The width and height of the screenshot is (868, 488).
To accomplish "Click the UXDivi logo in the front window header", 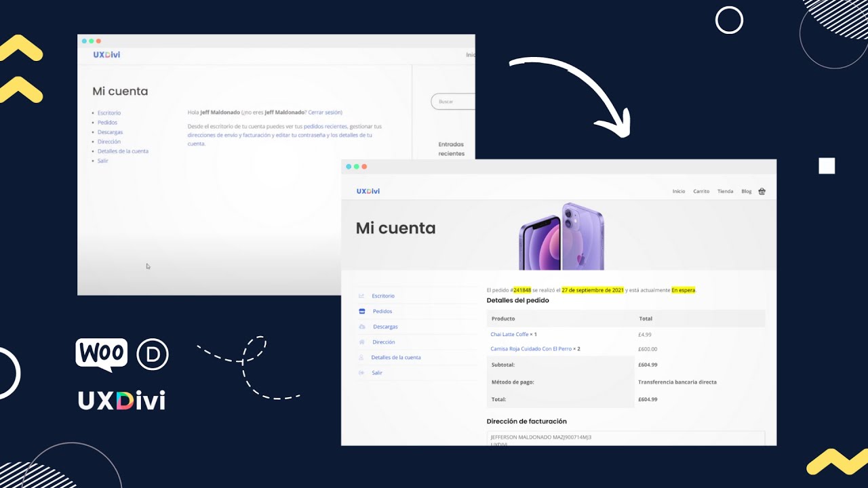I will tap(368, 191).
